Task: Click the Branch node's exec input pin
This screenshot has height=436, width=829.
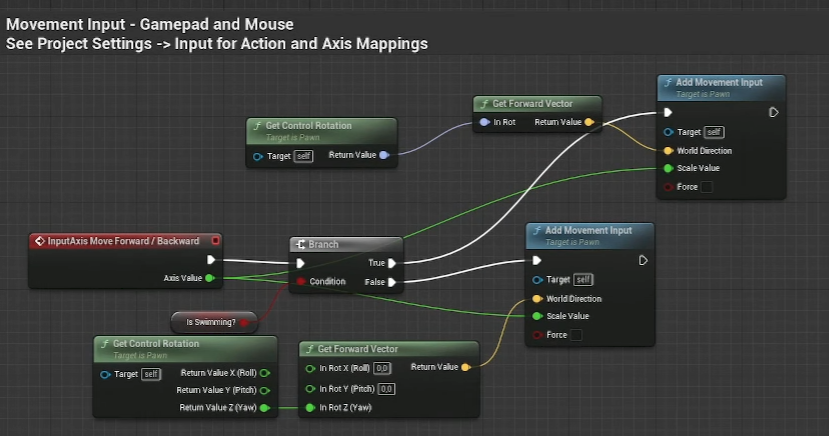Action: coord(300,263)
